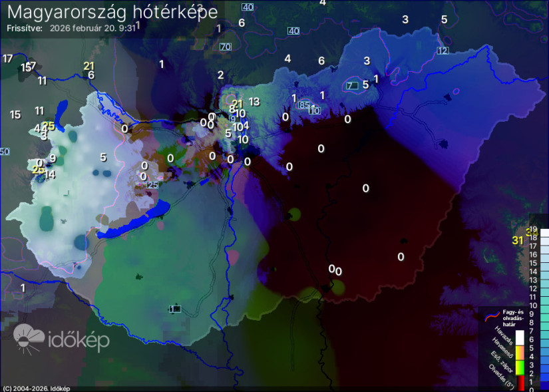
Task: Click the Havaseső legend color block
Action: (520, 353)
